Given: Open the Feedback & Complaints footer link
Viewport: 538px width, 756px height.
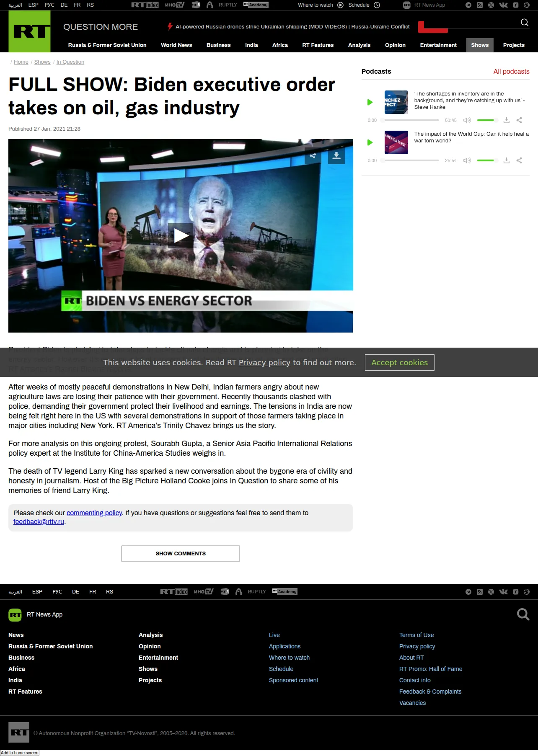Looking at the screenshot, I should click(430, 692).
